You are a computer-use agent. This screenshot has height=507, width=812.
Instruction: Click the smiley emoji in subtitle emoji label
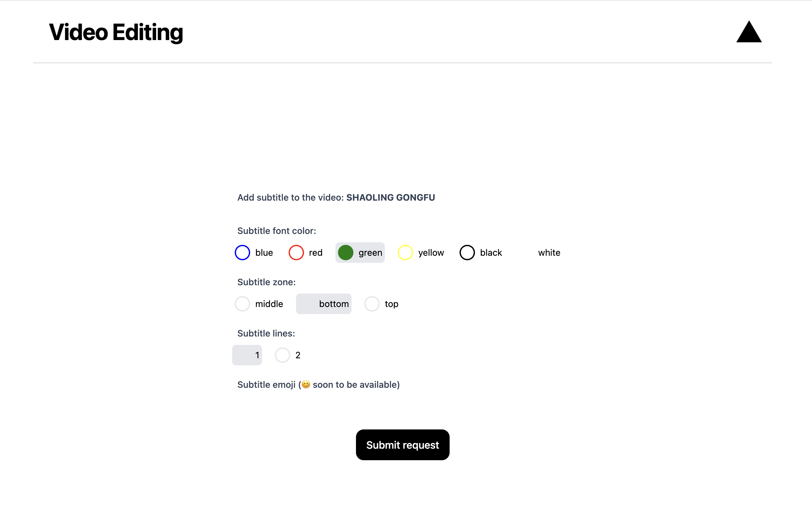(x=306, y=384)
